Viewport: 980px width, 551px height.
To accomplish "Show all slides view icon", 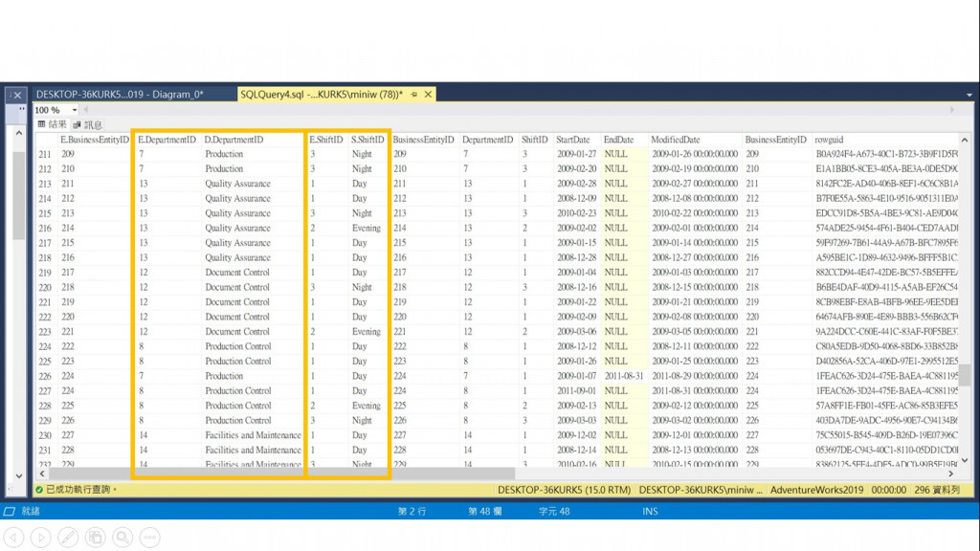I will [96, 537].
